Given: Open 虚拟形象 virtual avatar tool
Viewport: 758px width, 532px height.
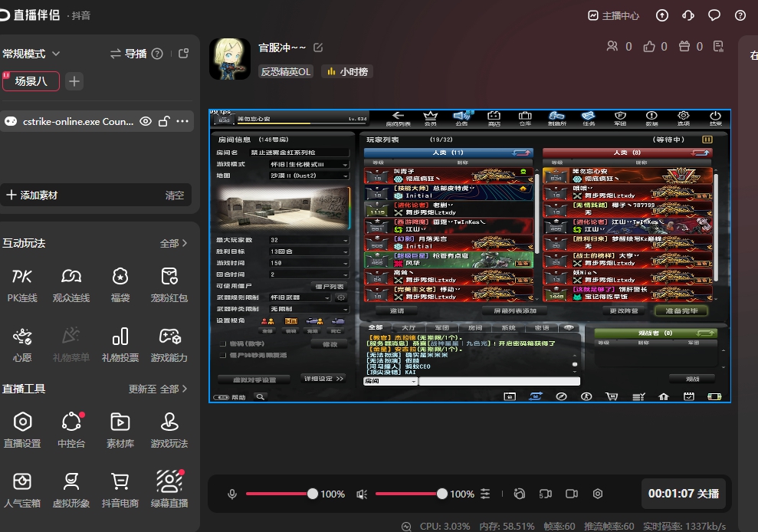Looking at the screenshot, I should tap(71, 490).
